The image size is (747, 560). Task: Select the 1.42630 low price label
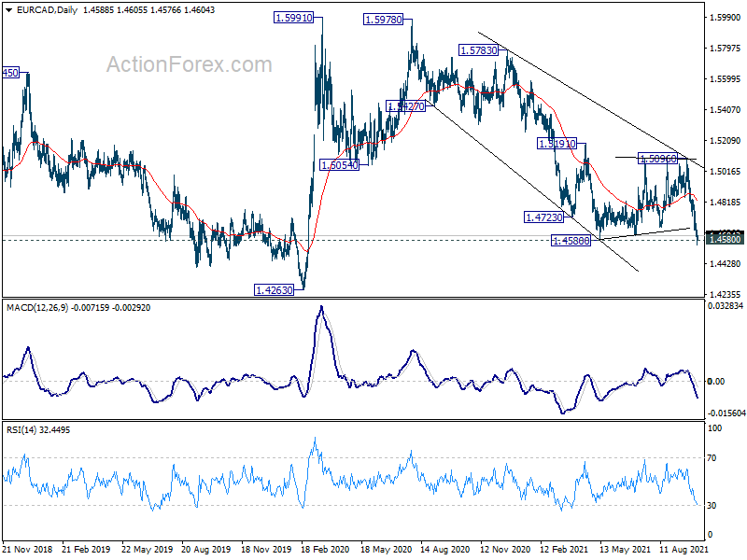point(274,290)
